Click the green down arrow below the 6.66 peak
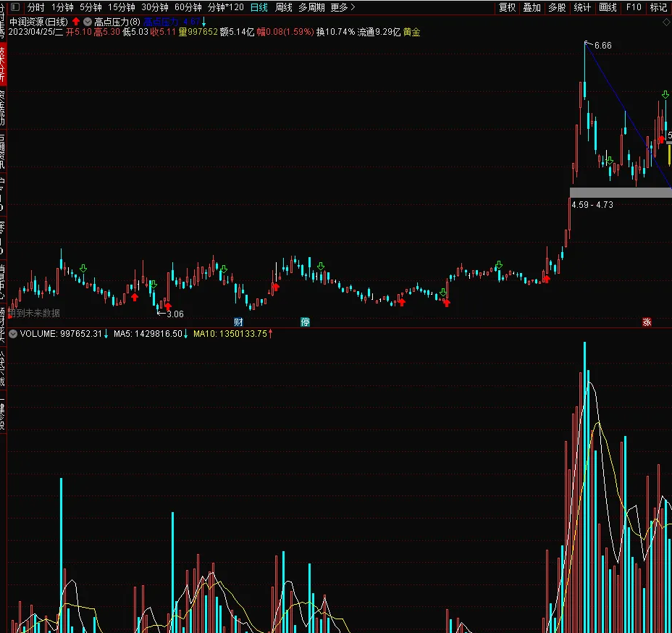 [x=609, y=160]
